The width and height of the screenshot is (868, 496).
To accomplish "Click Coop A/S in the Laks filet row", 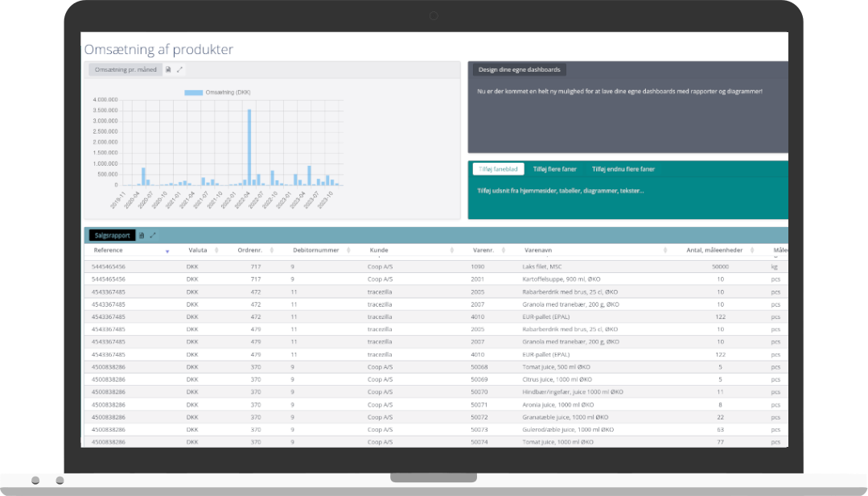I will (380, 267).
